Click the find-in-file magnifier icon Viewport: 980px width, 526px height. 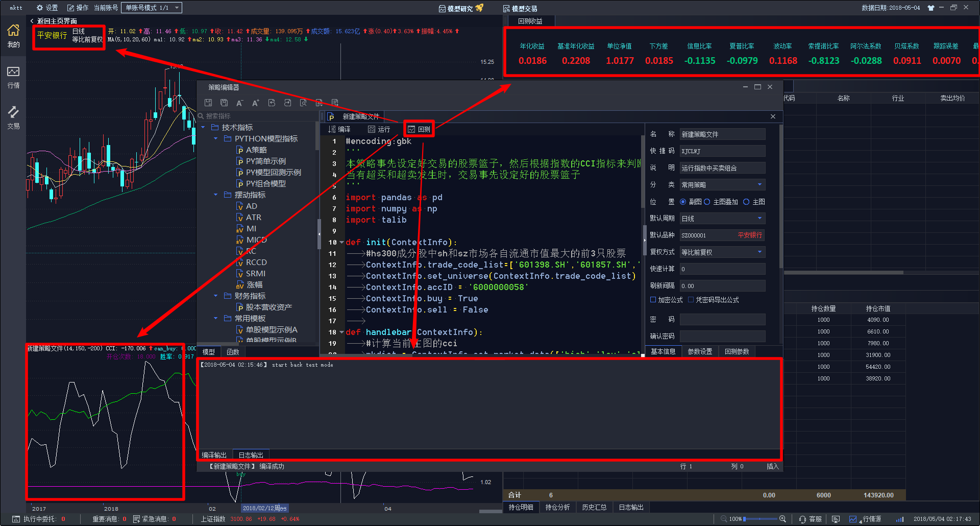coord(303,103)
